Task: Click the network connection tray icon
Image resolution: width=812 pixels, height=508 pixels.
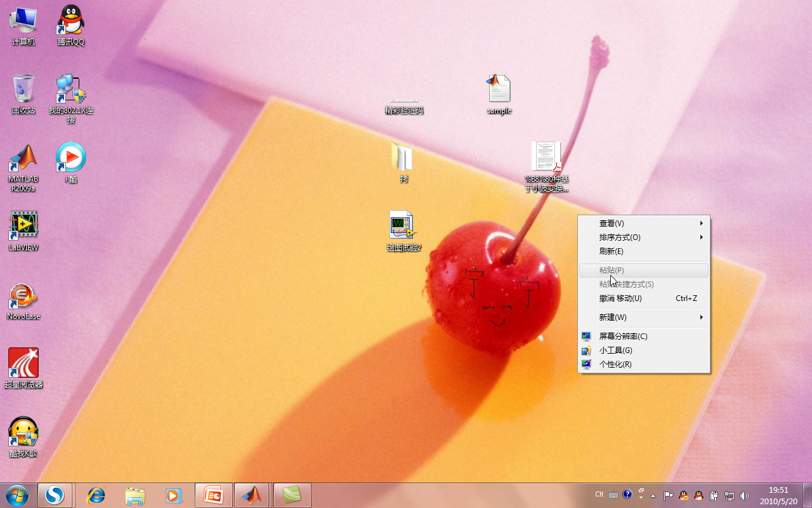Action: tap(730, 495)
